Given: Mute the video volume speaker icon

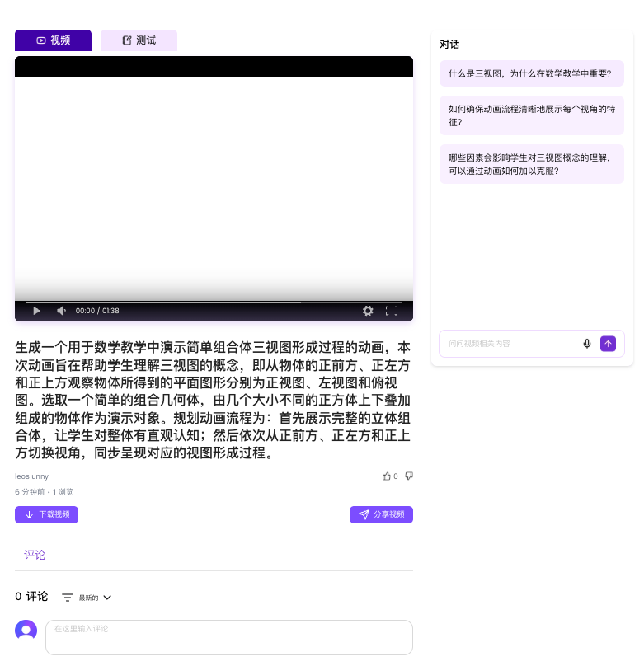Looking at the screenshot, I should 61,311.
